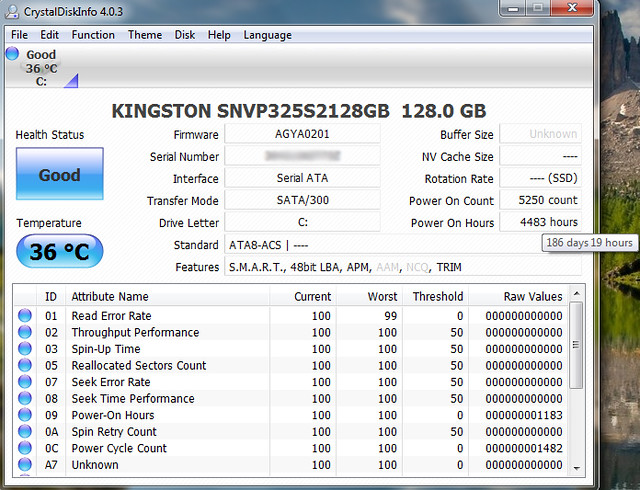Click the Current column header

(x=303, y=296)
